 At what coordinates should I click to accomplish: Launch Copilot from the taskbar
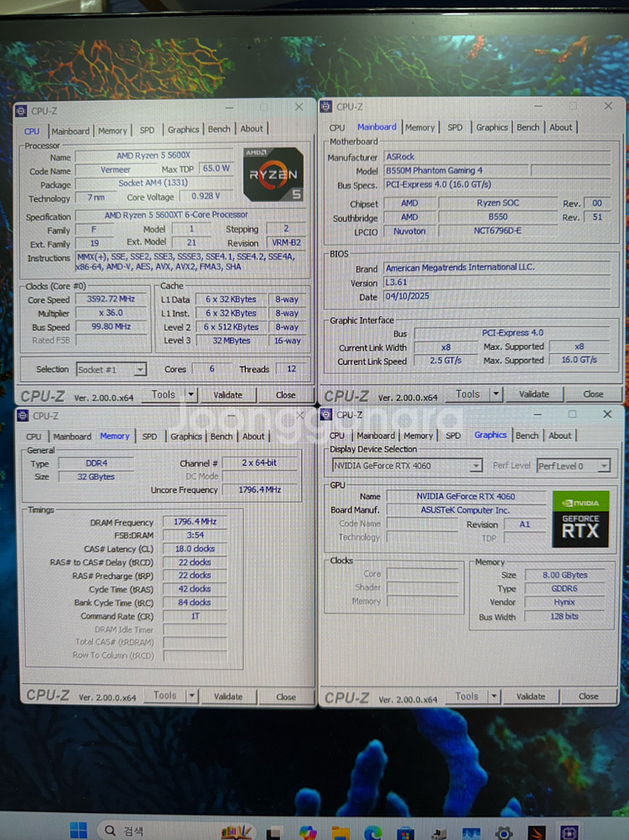[x=308, y=832]
